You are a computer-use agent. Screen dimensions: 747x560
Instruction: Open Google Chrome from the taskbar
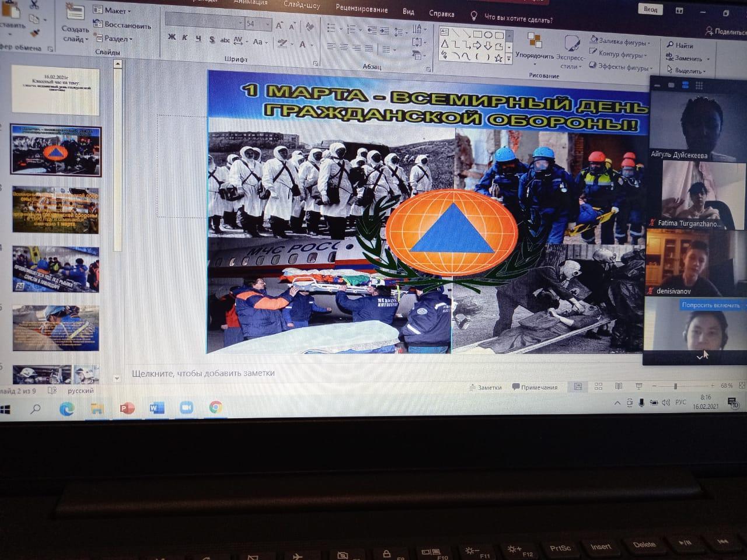pyautogui.click(x=215, y=408)
